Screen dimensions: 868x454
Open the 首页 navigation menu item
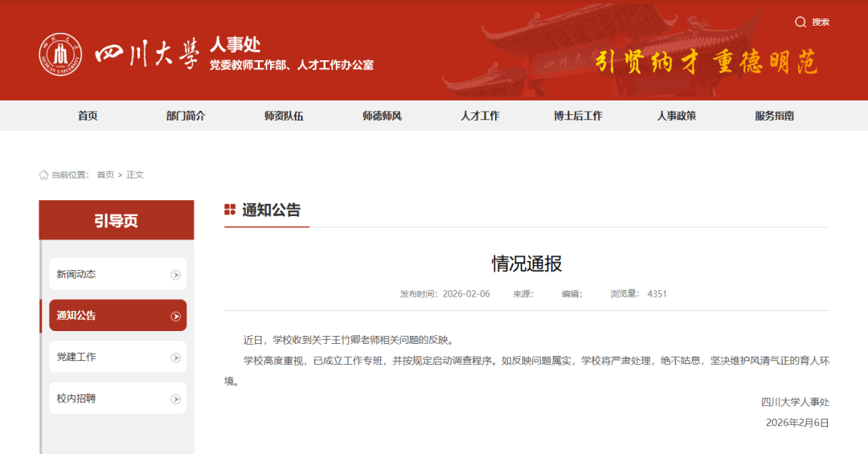88,116
